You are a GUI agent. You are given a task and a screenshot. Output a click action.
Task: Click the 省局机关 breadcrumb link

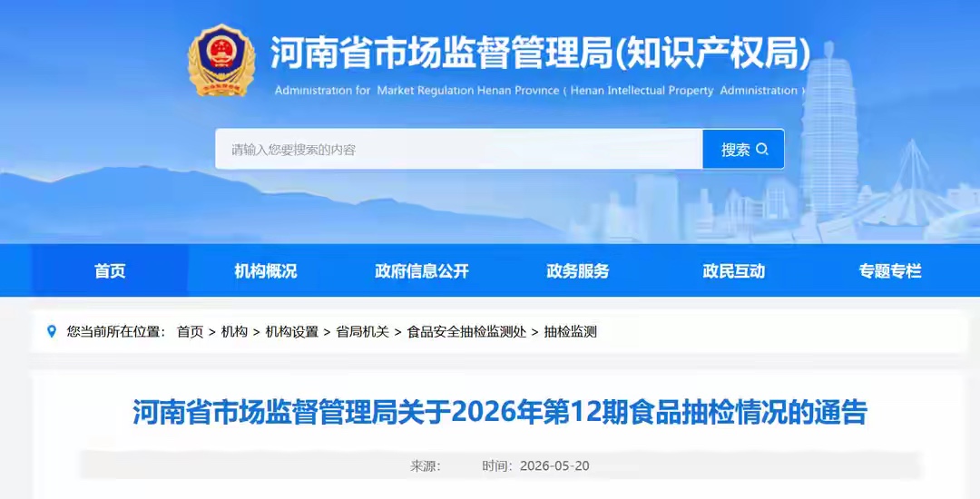point(362,332)
